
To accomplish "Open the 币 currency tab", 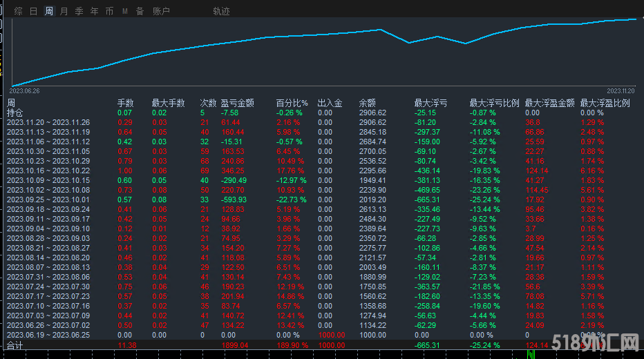I will click(110, 11).
